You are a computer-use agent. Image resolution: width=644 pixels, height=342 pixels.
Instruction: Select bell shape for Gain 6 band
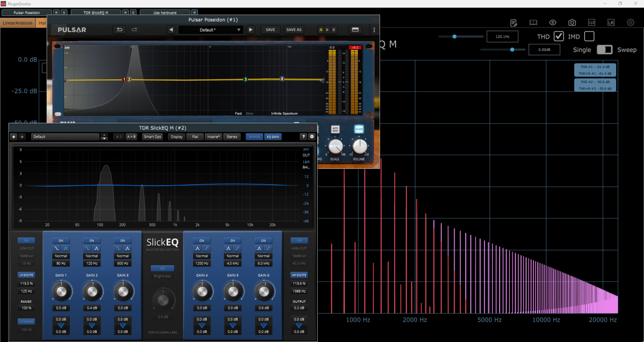[259, 248]
